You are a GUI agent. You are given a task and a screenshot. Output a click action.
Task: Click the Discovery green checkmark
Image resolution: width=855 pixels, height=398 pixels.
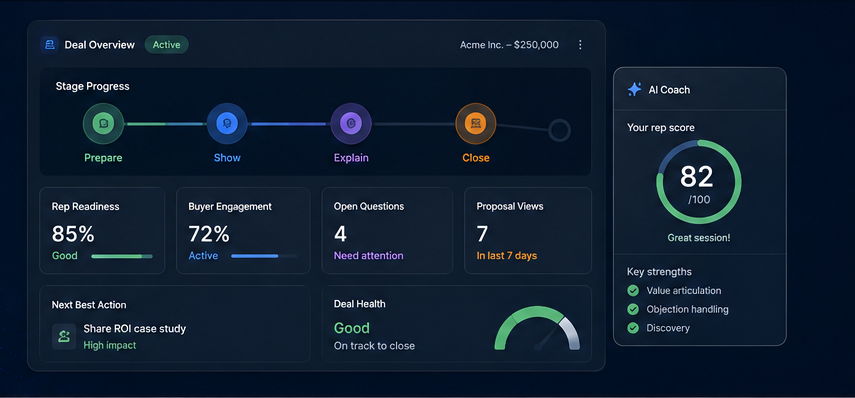pyautogui.click(x=633, y=328)
